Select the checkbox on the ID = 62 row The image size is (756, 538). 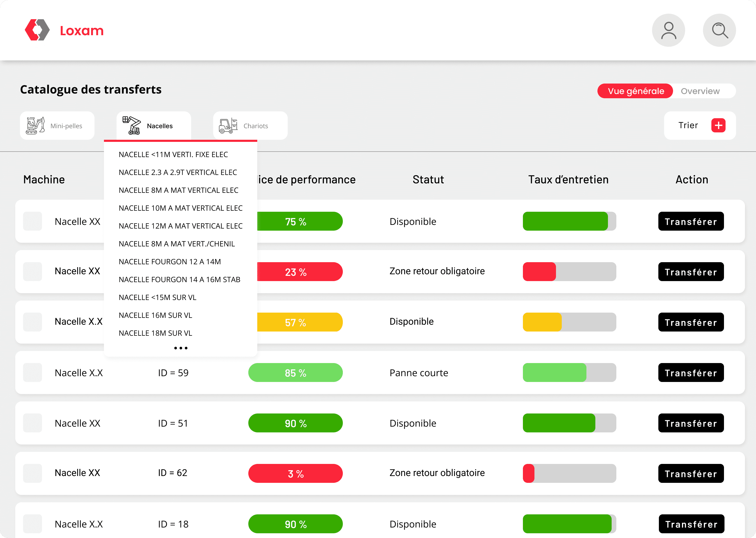(33, 473)
